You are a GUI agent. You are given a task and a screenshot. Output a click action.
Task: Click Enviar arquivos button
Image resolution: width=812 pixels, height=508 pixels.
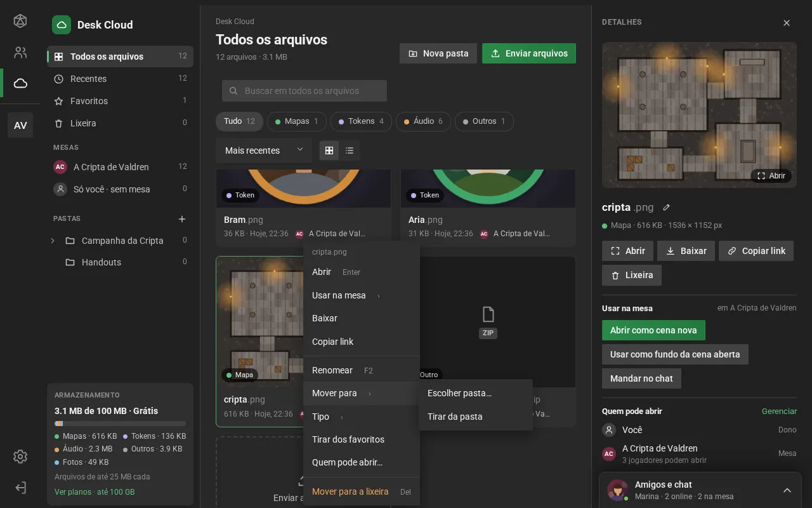pyautogui.click(x=529, y=53)
